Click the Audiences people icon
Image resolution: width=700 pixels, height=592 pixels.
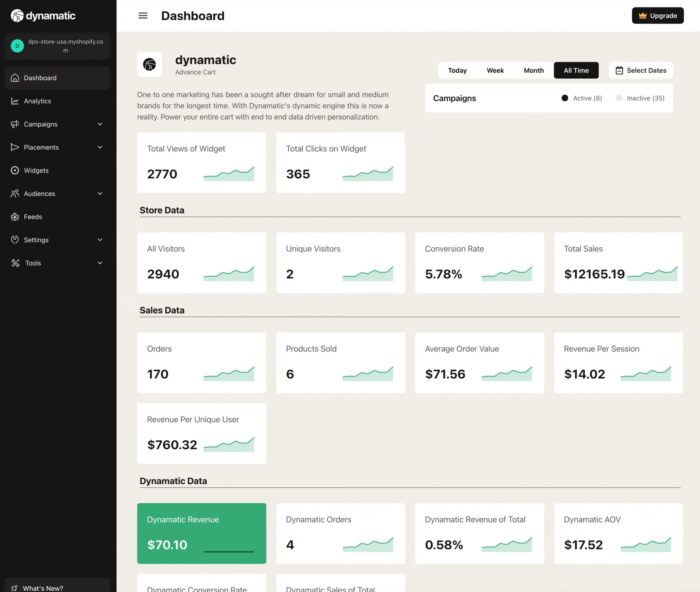pyautogui.click(x=15, y=193)
